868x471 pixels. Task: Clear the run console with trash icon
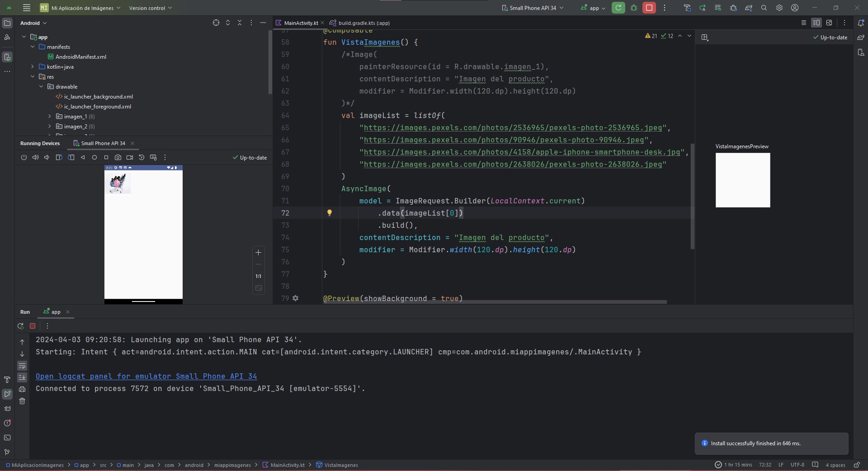[x=22, y=401]
